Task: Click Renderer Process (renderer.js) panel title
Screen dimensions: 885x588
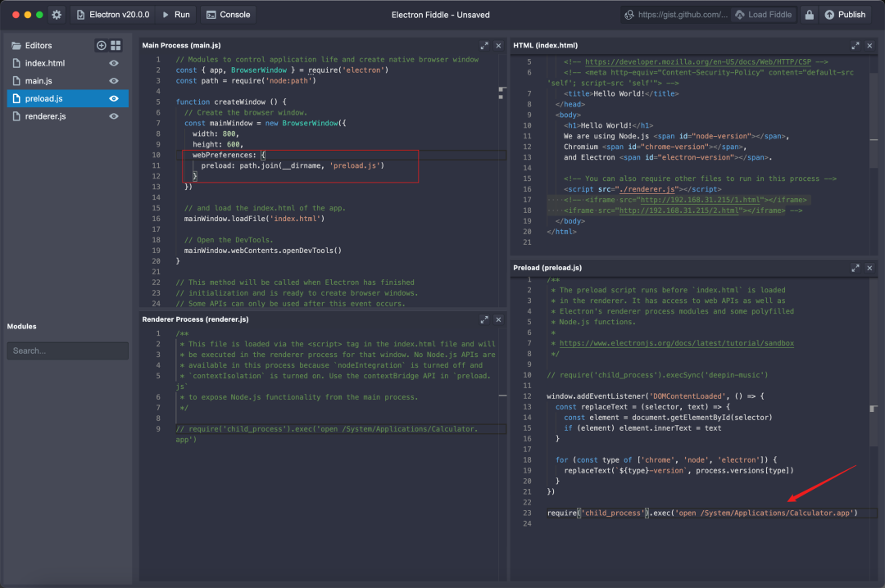Action: [195, 319]
